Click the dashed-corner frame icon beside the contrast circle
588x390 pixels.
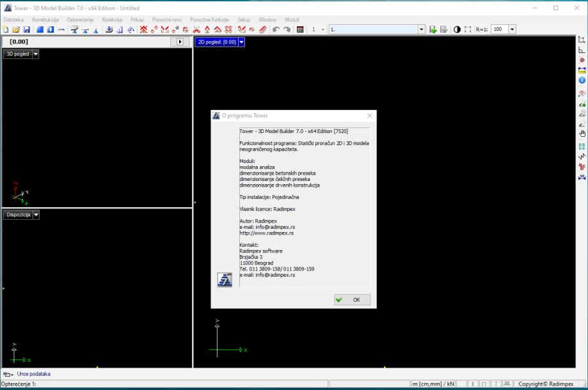[468, 29]
